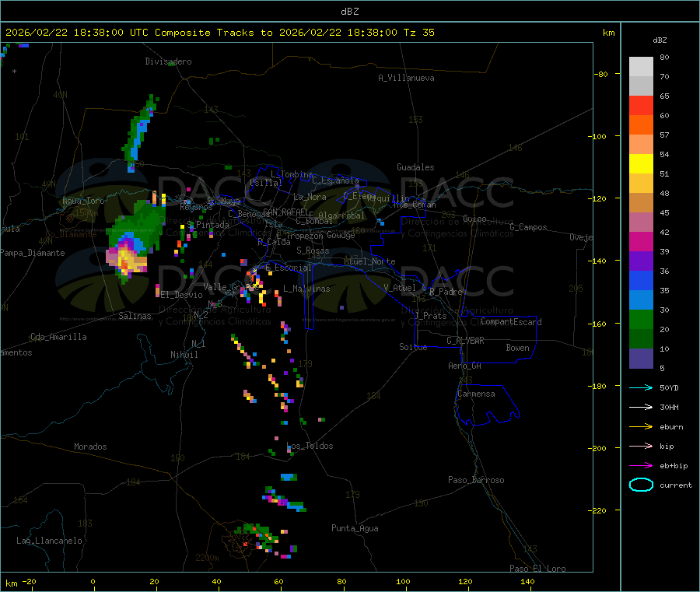Click the 65 dBZ red color swatch
This screenshot has height=592, width=700.
point(641,105)
